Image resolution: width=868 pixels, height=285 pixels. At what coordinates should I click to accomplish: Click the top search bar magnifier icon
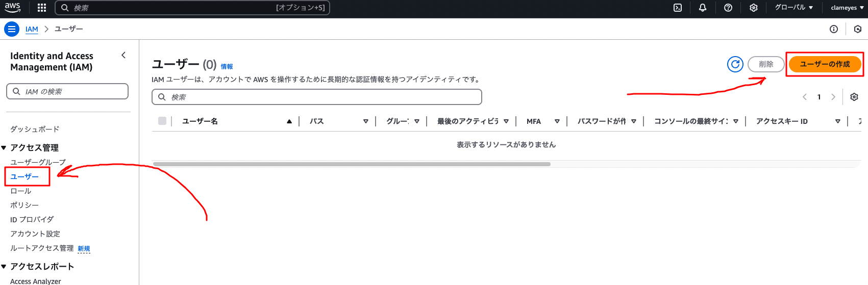(x=65, y=8)
